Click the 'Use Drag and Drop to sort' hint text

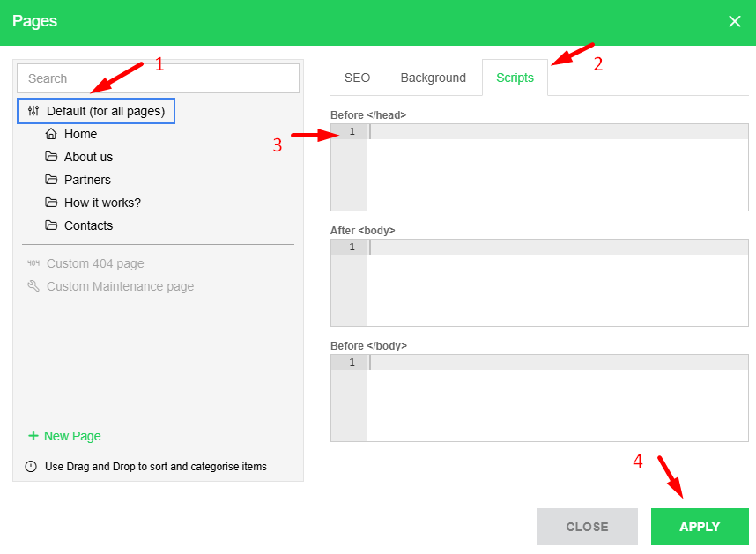156,466
